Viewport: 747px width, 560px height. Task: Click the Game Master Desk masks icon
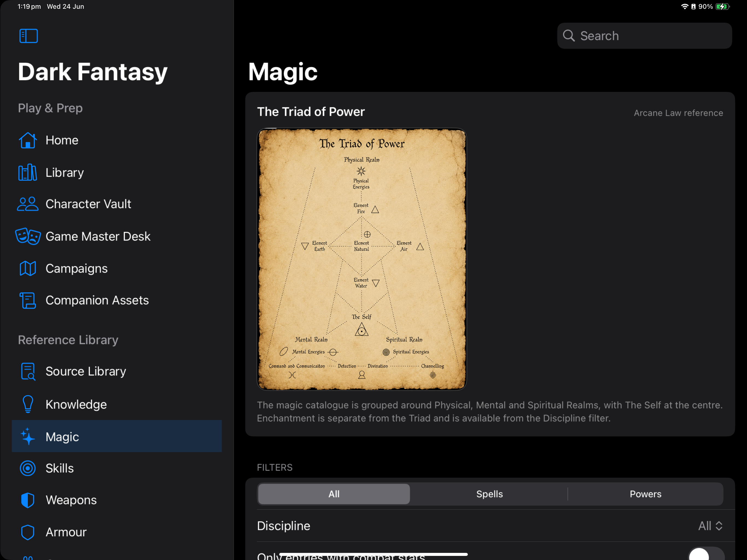[x=28, y=236]
